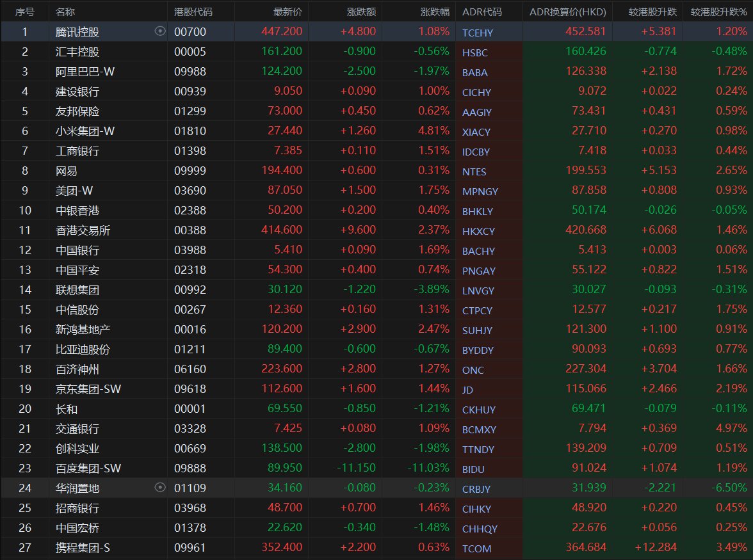This screenshot has width=753, height=560.
Task: Open 百度集团-SW stock entry
Action: click(x=88, y=468)
